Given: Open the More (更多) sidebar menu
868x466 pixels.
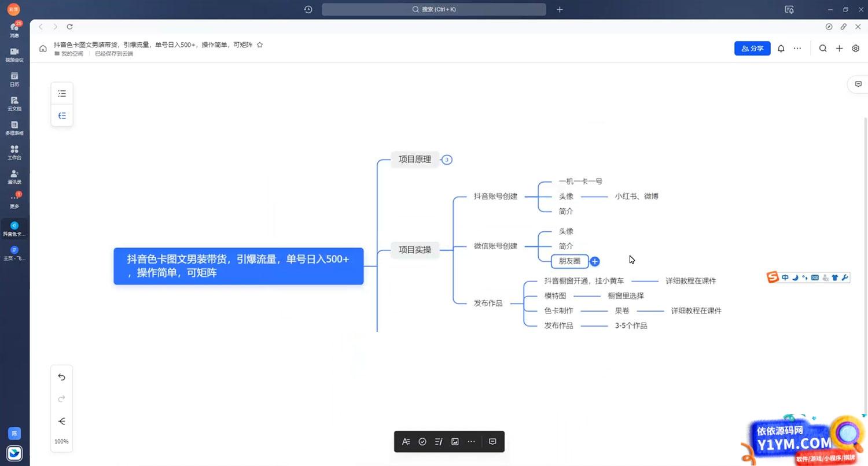Looking at the screenshot, I should 14,201.
